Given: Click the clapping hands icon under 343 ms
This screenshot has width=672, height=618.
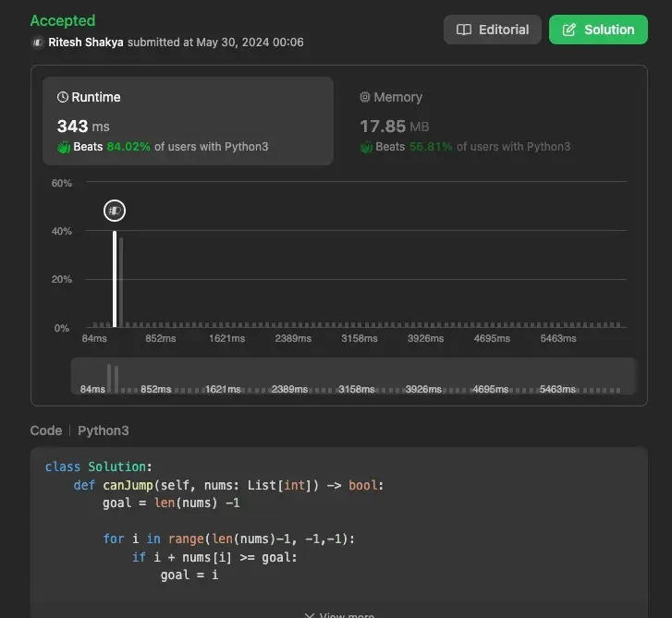Looking at the screenshot, I should click(64, 147).
